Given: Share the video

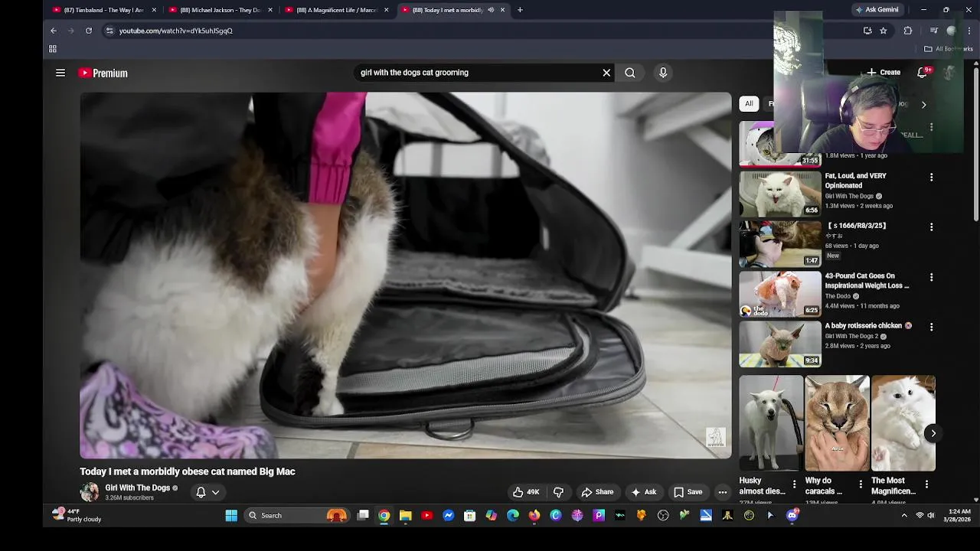Looking at the screenshot, I should coord(597,492).
